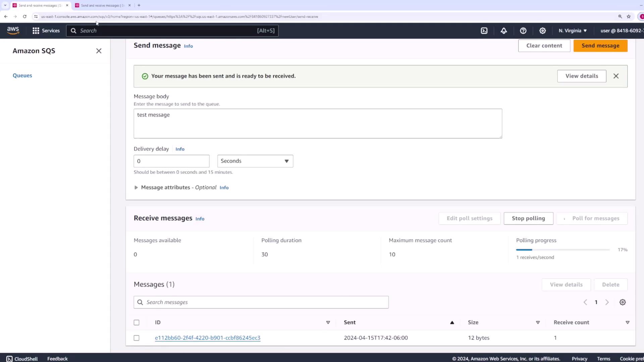Open the notifications bell
Screen dimensions: 644x362
(x=503, y=31)
